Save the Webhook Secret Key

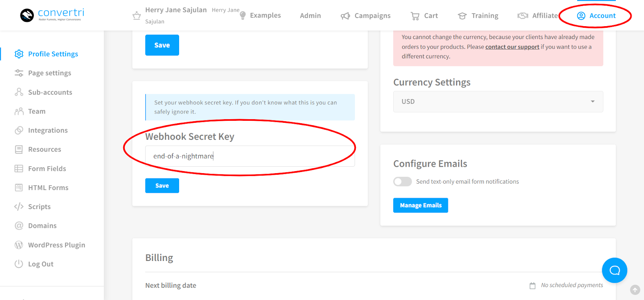[x=162, y=186]
